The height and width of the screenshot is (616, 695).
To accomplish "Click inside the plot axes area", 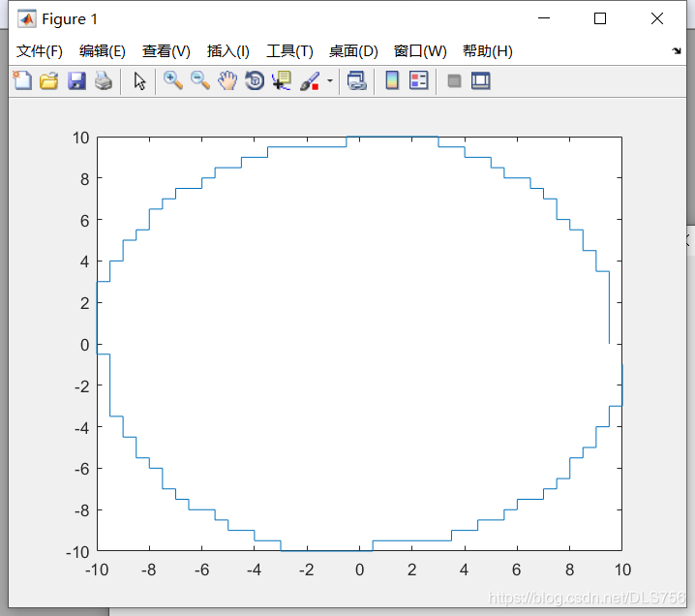I will [x=359, y=344].
